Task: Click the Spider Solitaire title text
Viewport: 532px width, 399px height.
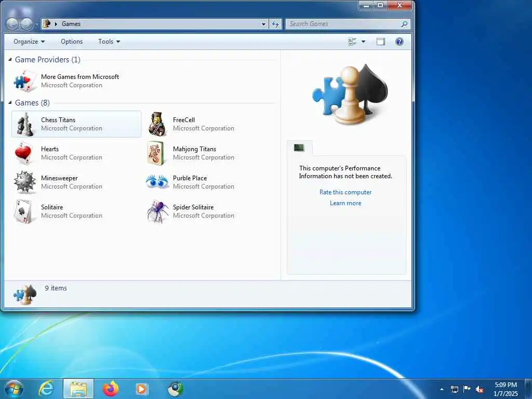Action: [x=193, y=207]
